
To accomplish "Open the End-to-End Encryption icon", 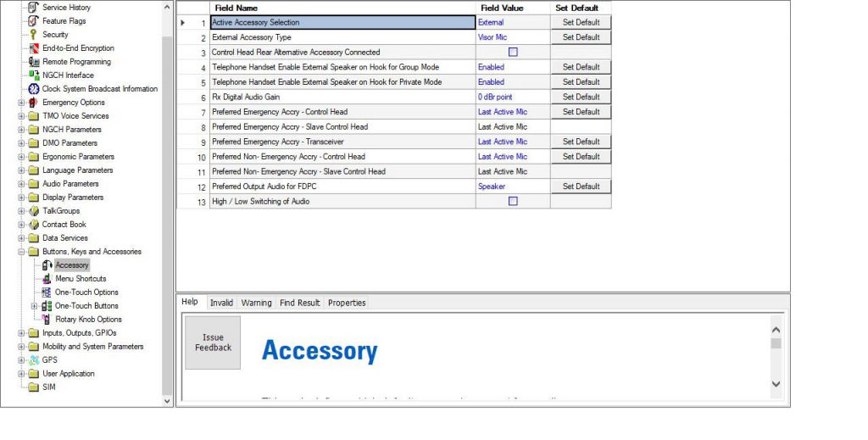I will (33, 48).
